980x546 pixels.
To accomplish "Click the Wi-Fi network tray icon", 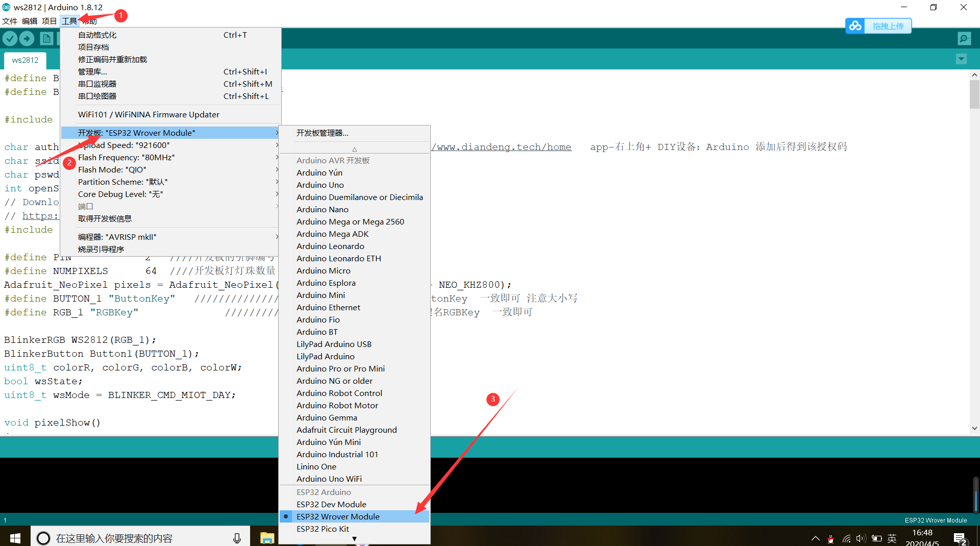I will (x=847, y=538).
